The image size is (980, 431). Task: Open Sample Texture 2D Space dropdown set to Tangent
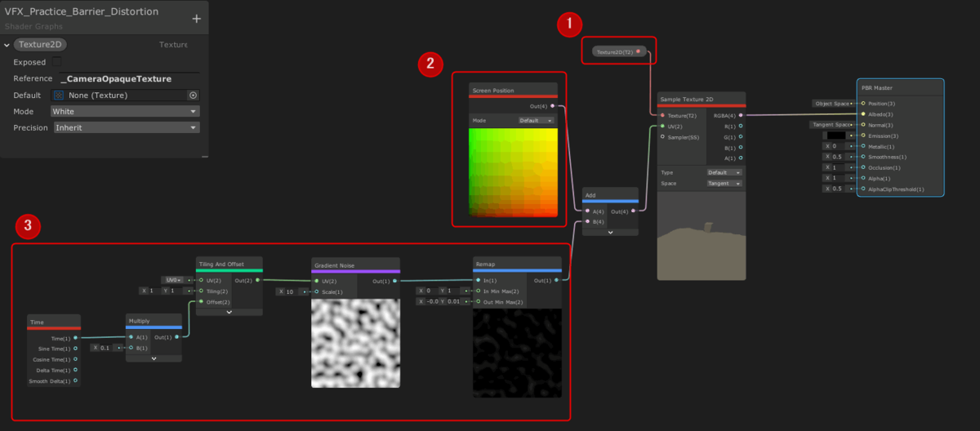click(724, 184)
